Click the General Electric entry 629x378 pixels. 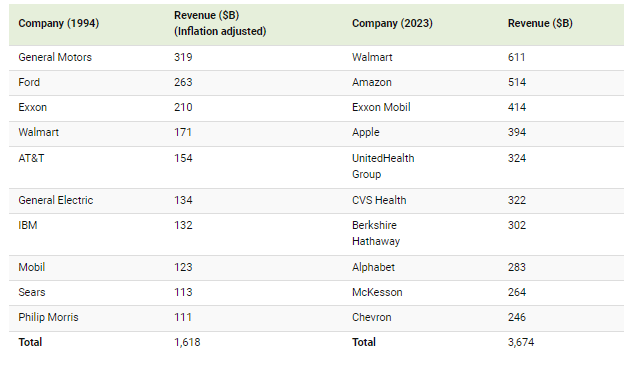[56, 200]
